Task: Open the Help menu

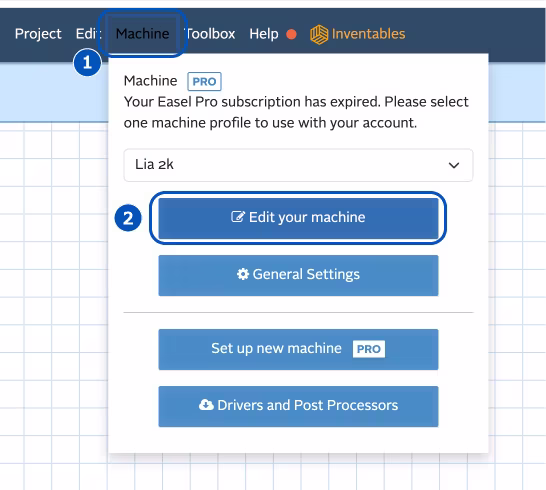Action: pyautogui.click(x=264, y=34)
